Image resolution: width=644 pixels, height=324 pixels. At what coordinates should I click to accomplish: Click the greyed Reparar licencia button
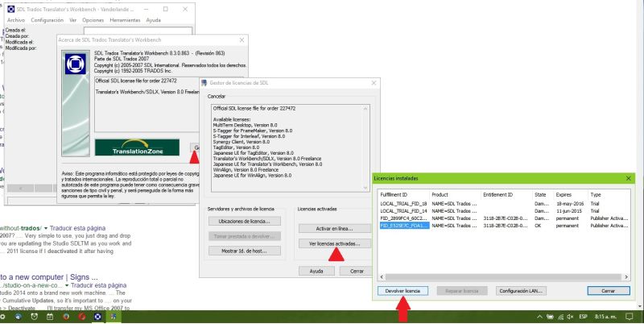point(461,291)
